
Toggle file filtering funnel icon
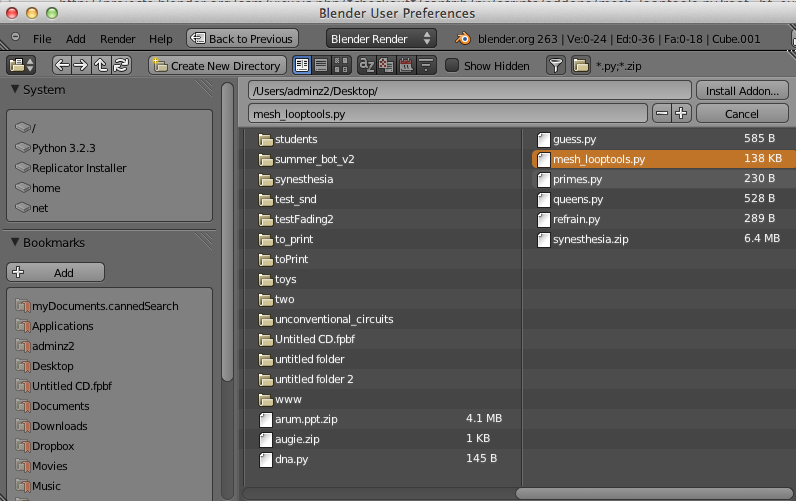556,65
